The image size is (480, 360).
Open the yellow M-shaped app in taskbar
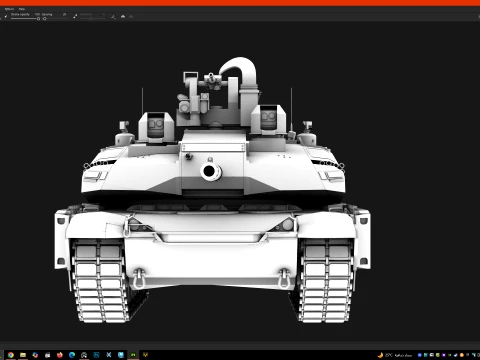coord(145,355)
